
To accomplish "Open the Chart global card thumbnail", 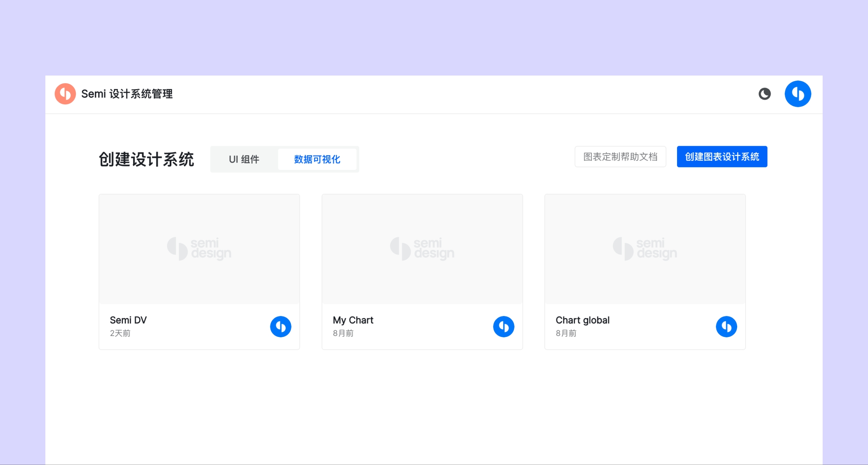I will pyautogui.click(x=645, y=249).
